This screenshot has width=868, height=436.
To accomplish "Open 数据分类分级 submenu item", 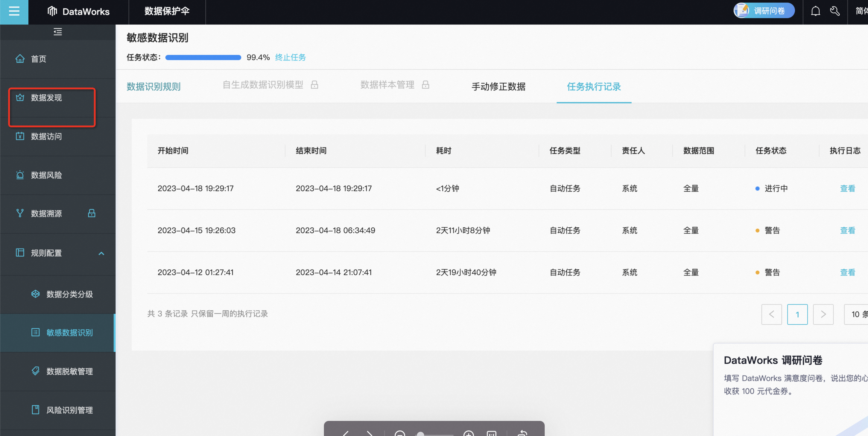I will click(x=69, y=294).
